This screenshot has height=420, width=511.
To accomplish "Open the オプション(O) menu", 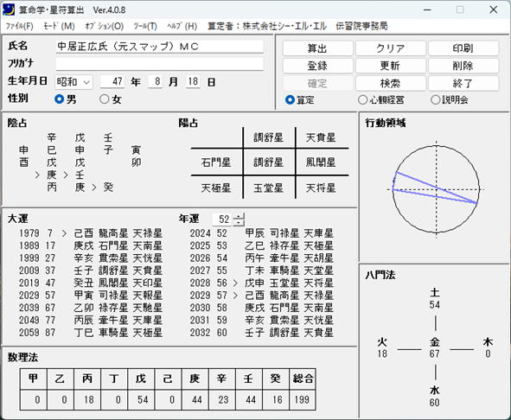I will [x=105, y=26].
